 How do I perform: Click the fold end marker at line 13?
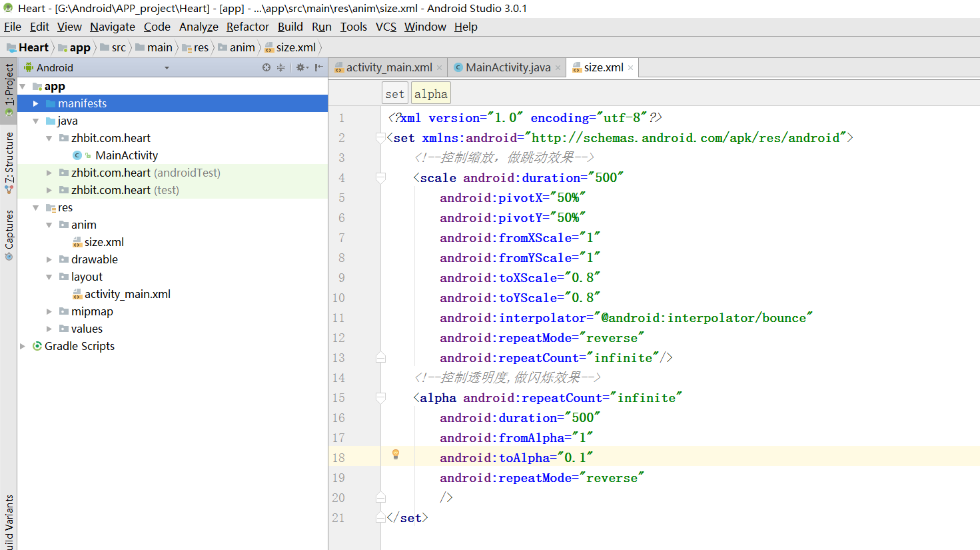pyautogui.click(x=381, y=357)
